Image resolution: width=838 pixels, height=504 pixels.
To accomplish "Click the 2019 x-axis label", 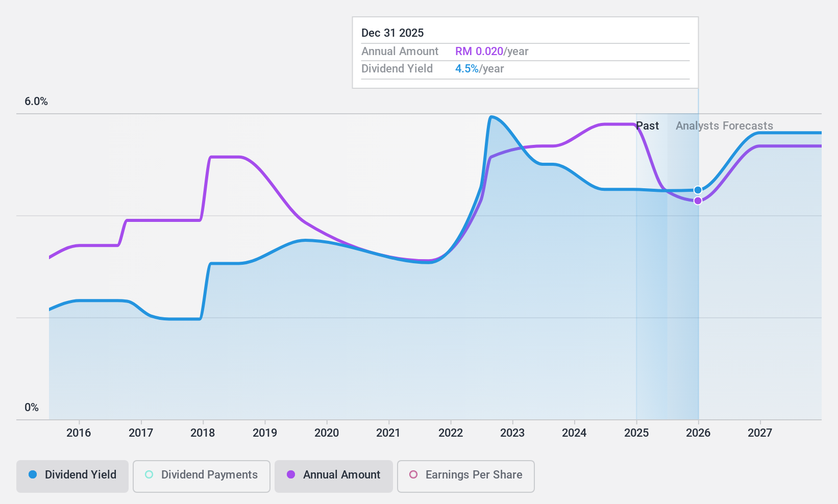I will pyautogui.click(x=265, y=433).
